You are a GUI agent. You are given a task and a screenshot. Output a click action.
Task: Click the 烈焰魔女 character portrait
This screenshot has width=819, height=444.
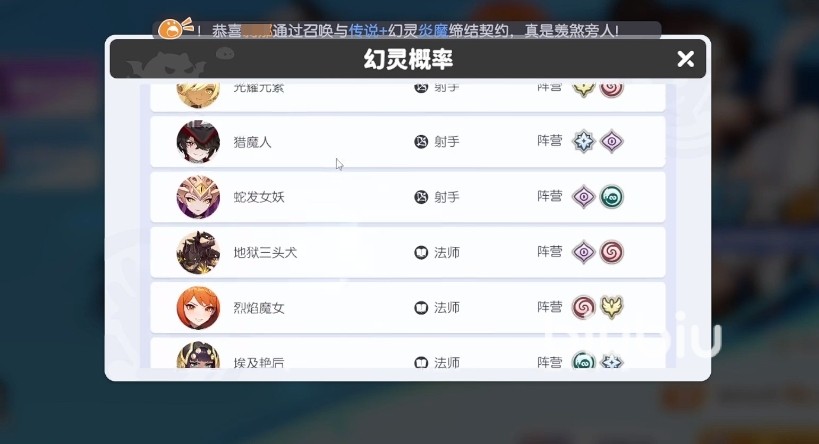point(198,308)
